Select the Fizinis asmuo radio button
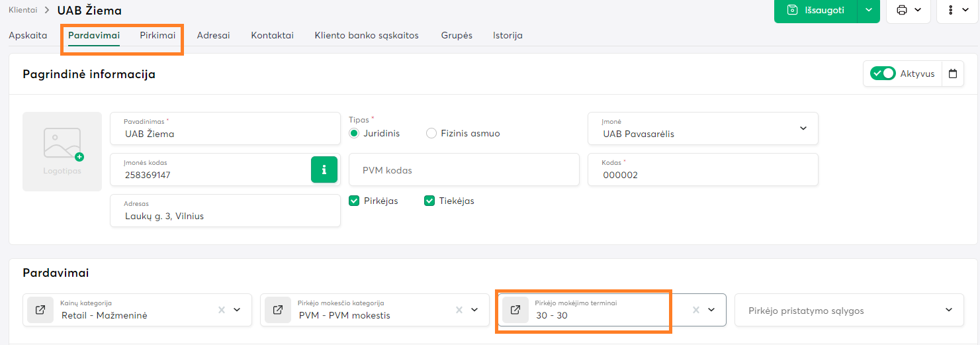The width and height of the screenshot is (980, 345). pyautogui.click(x=431, y=133)
